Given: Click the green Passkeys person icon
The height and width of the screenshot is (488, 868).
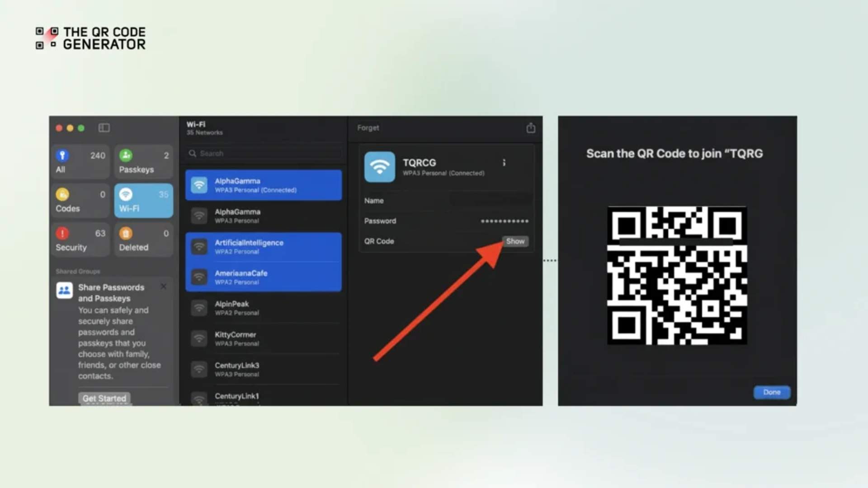Looking at the screenshot, I should tap(126, 155).
